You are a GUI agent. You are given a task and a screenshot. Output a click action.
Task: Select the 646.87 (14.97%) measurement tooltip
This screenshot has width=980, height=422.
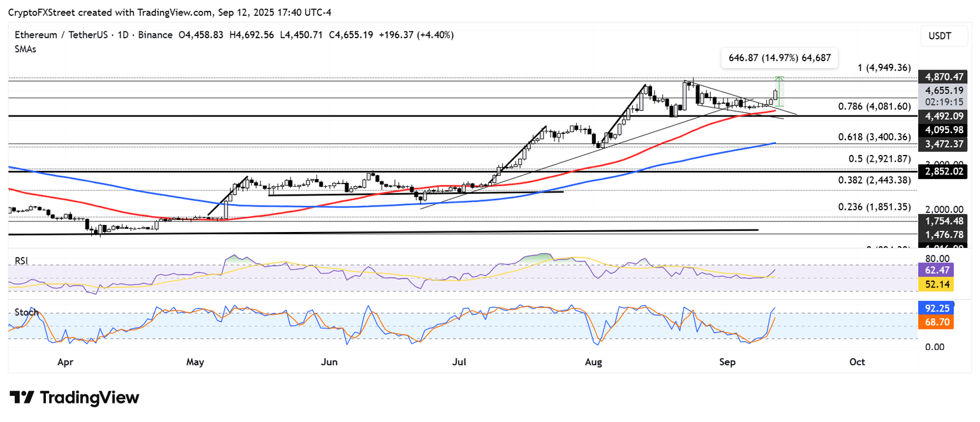coord(779,57)
